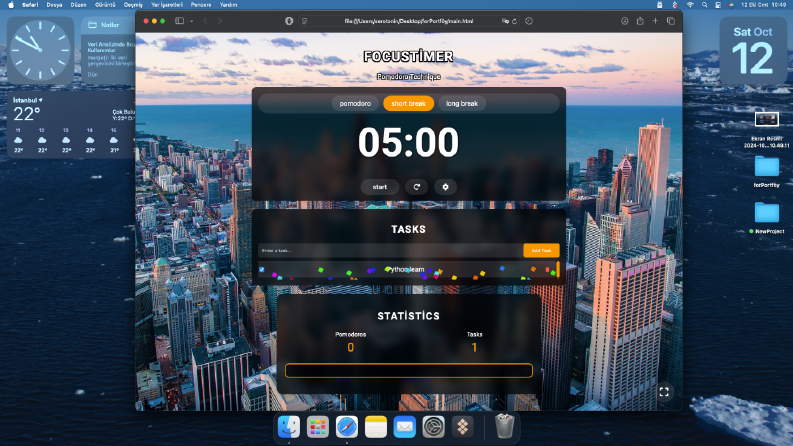Viewport: 793px width, 446px height.
Task: Toggle the Safari sidebar
Action: 180,21
